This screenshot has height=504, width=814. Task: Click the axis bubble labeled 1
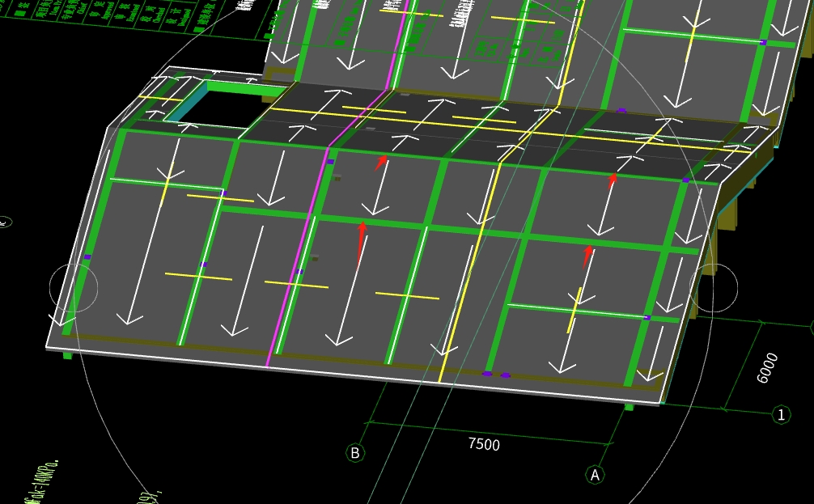pyautogui.click(x=782, y=415)
